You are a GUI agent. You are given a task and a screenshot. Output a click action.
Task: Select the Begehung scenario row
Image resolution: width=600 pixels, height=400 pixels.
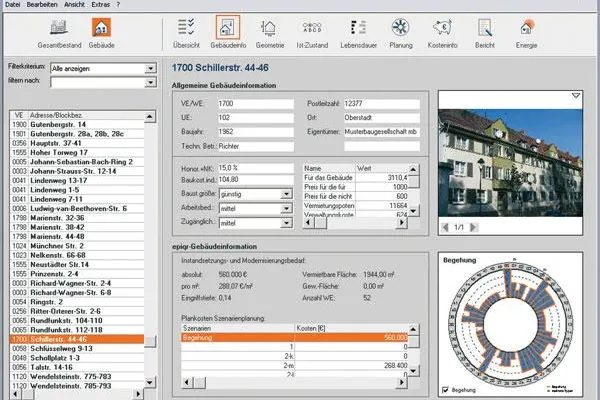tap(295, 338)
